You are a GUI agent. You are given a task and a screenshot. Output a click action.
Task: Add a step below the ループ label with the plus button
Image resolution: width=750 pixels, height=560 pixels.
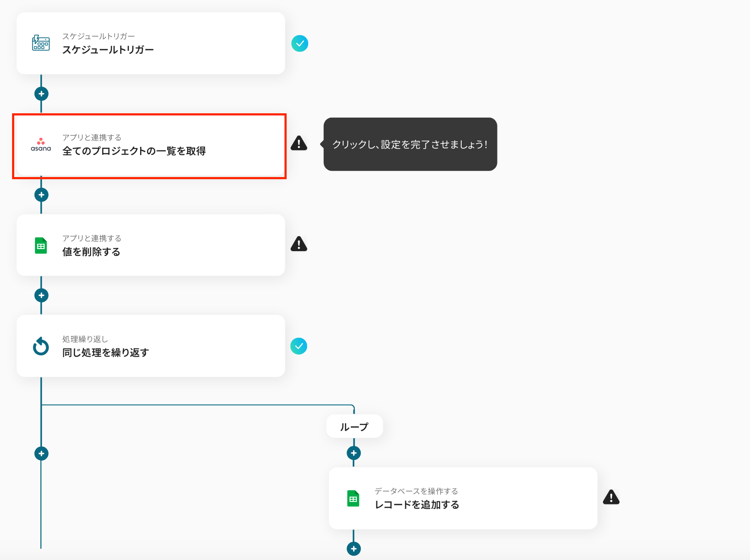354,453
